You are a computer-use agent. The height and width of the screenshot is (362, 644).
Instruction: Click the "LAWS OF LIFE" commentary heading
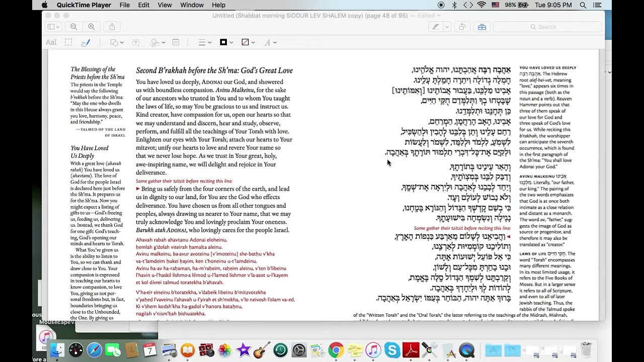point(533,254)
